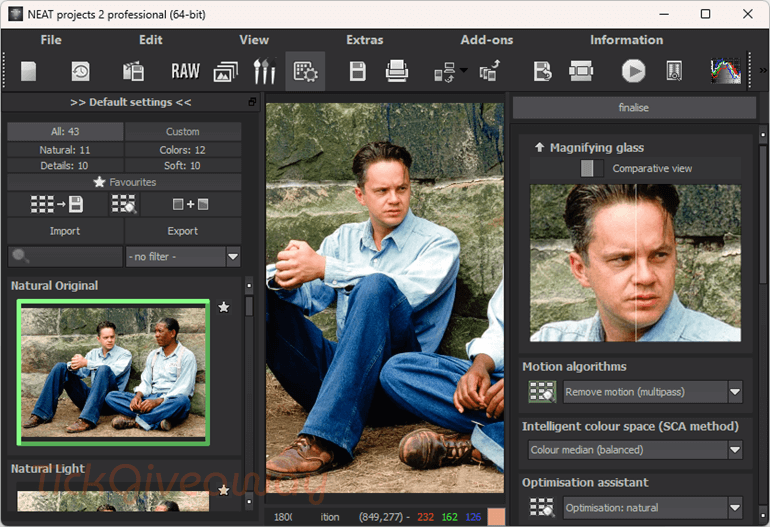Click the magnifying glass face preview
The width and height of the screenshot is (770, 527).
[x=635, y=263]
